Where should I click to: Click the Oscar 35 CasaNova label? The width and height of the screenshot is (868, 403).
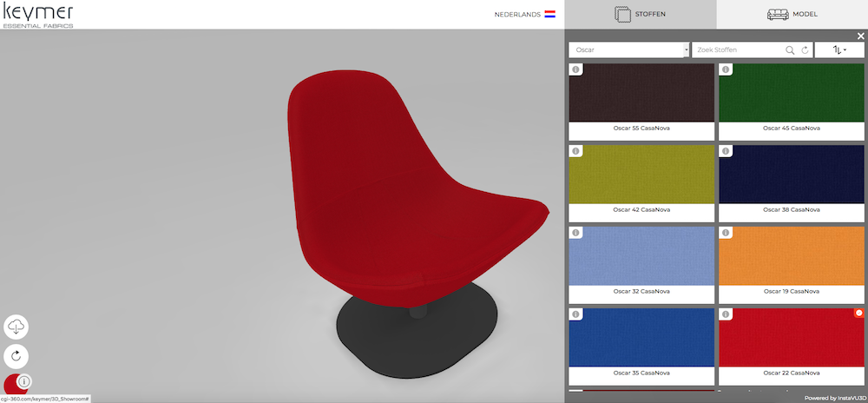click(641, 373)
